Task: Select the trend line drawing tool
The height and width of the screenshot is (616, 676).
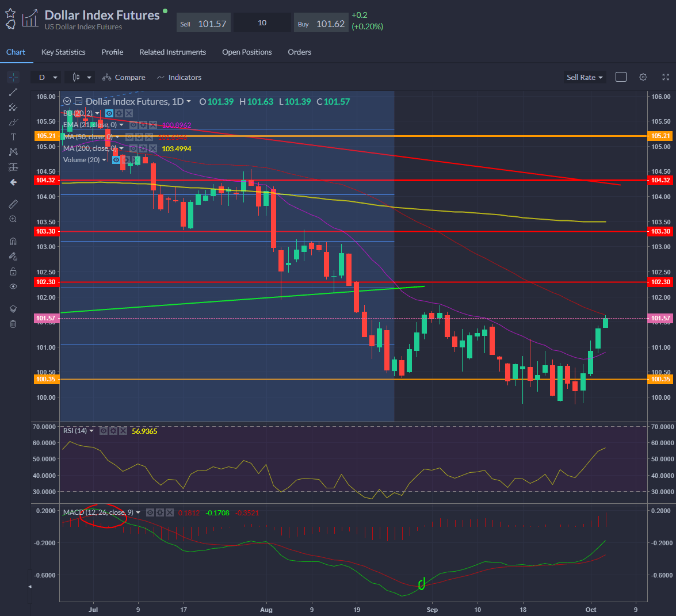Action: pos(13,92)
